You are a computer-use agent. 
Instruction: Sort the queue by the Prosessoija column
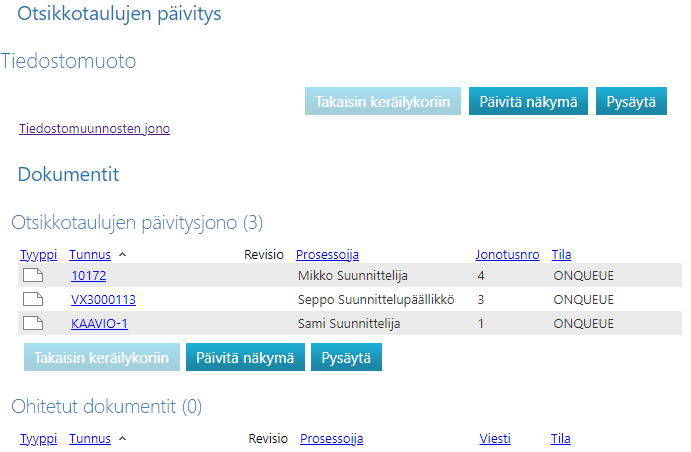click(x=327, y=255)
